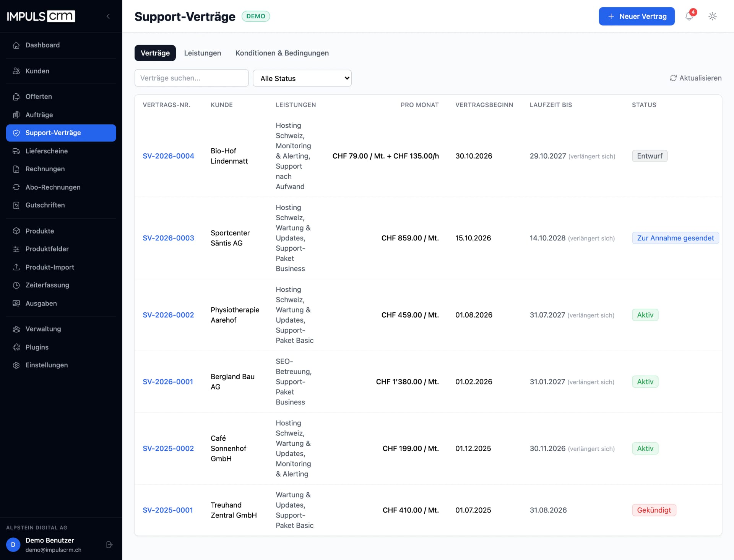Click Aktualisieren to refresh the list
734x560 pixels.
pyautogui.click(x=696, y=78)
